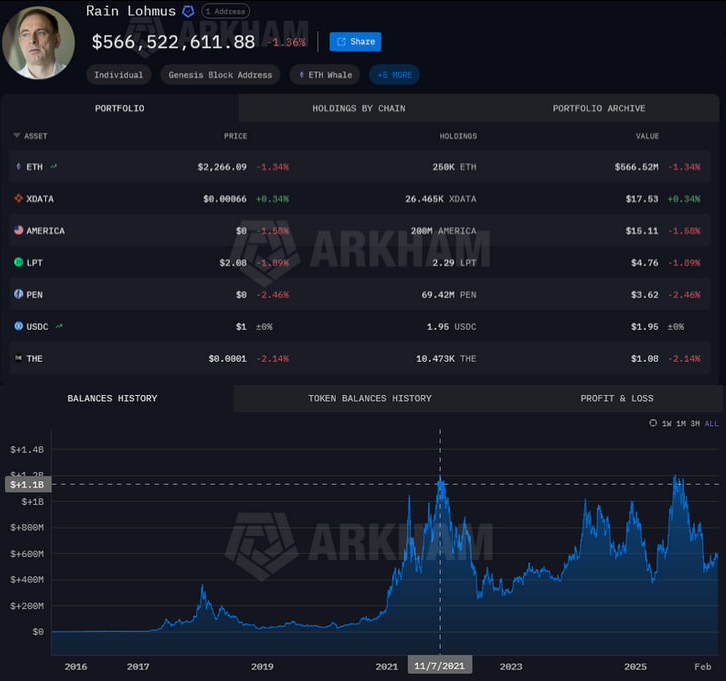Click the 11/7/2021 chart date marker
The height and width of the screenshot is (681, 726).
(x=439, y=666)
